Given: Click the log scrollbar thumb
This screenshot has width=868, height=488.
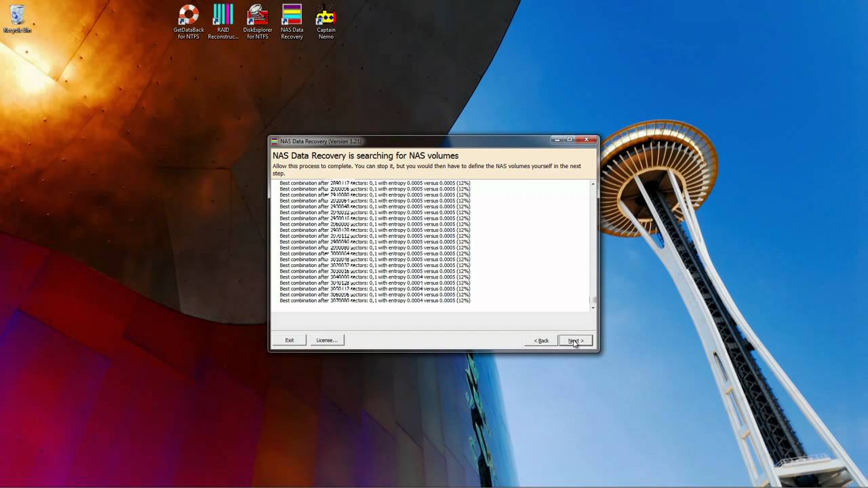Looking at the screenshot, I should pos(593,300).
